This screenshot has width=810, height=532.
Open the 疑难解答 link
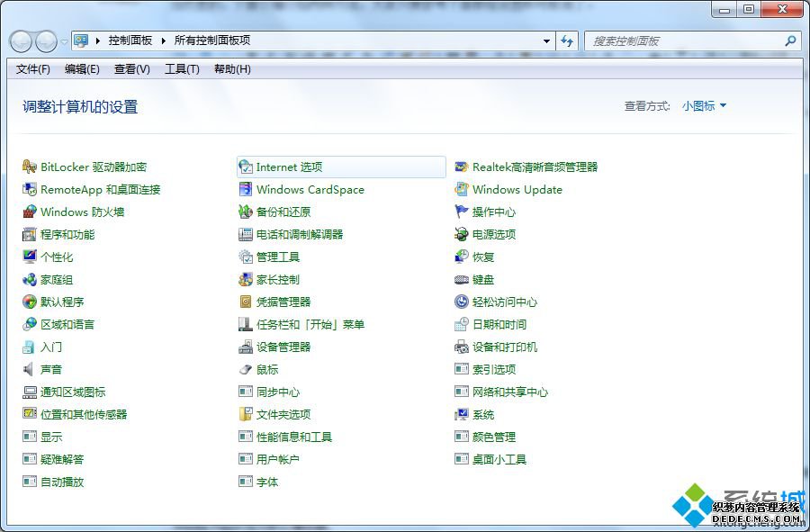(62, 459)
